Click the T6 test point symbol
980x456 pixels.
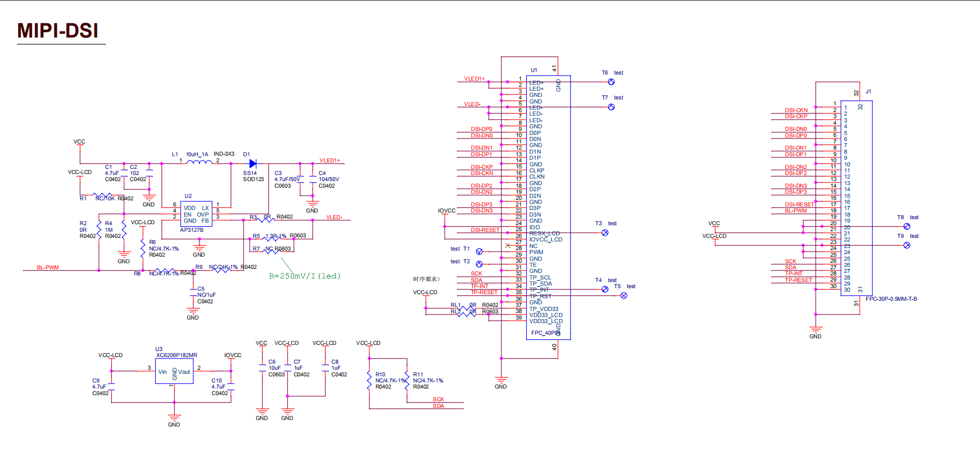click(x=611, y=82)
